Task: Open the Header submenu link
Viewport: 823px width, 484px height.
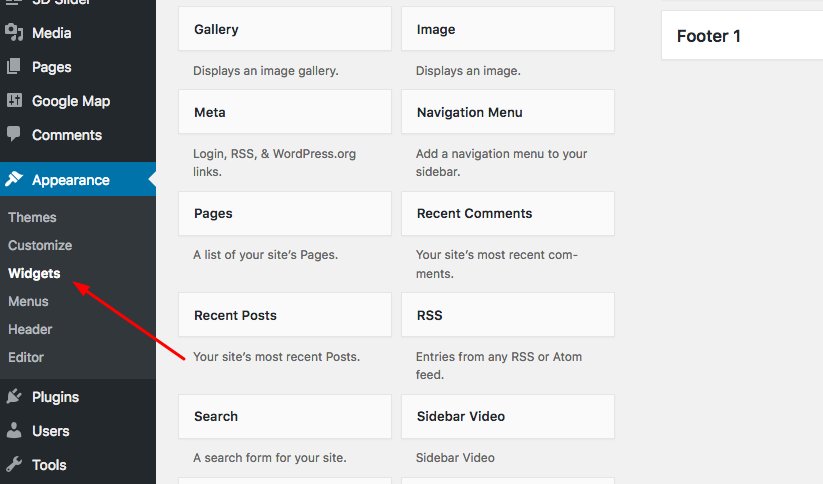Action: coord(30,329)
